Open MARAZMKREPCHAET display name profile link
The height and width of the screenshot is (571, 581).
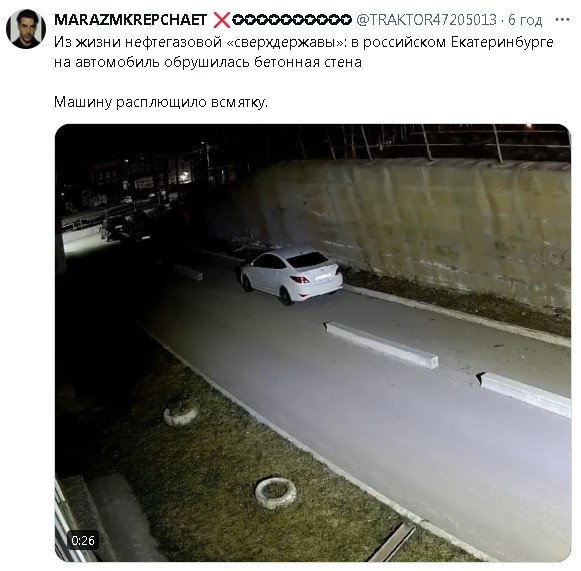[x=130, y=20]
